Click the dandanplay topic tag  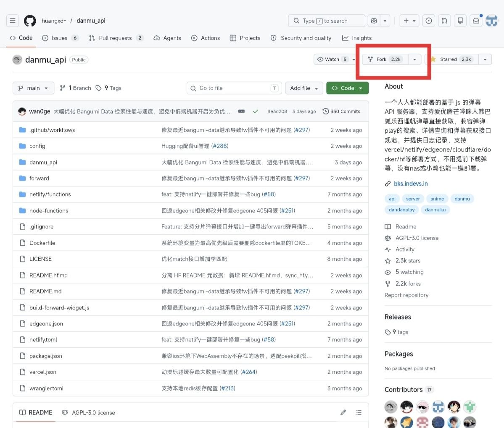point(402,210)
